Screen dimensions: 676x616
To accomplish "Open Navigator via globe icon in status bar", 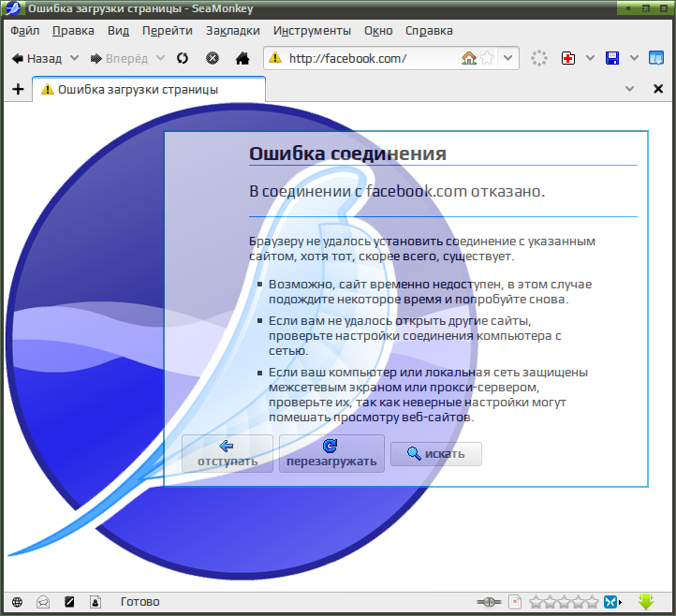I will pyautogui.click(x=17, y=602).
